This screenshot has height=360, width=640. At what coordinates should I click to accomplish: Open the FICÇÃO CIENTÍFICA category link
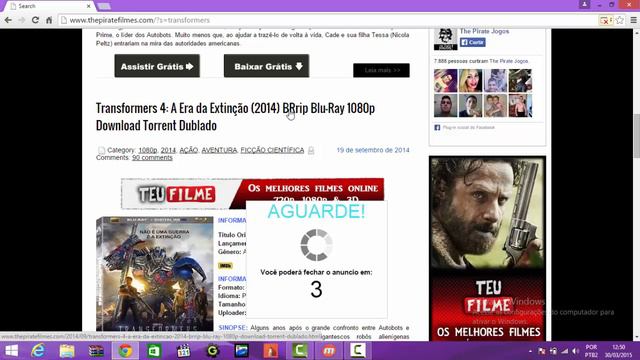tap(272, 150)
